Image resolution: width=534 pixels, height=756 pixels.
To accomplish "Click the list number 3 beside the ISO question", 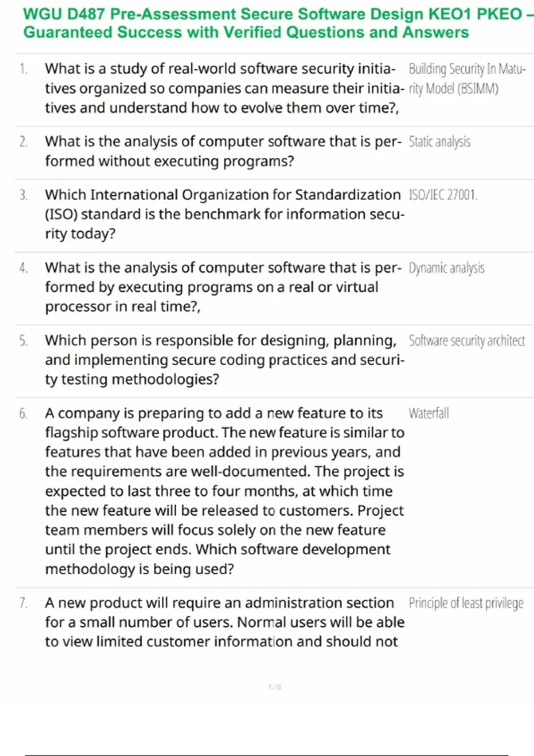I will click(x=23, y=195).
